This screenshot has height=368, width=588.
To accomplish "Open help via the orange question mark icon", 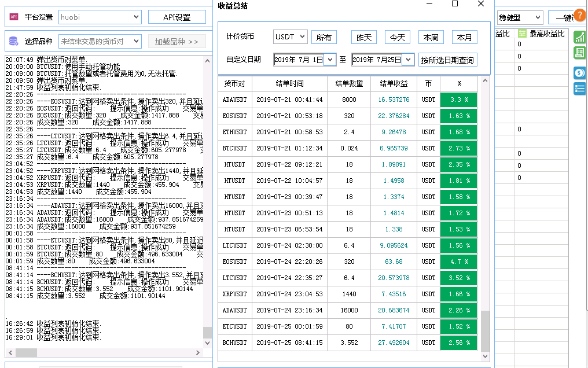I will pos(580,16).
